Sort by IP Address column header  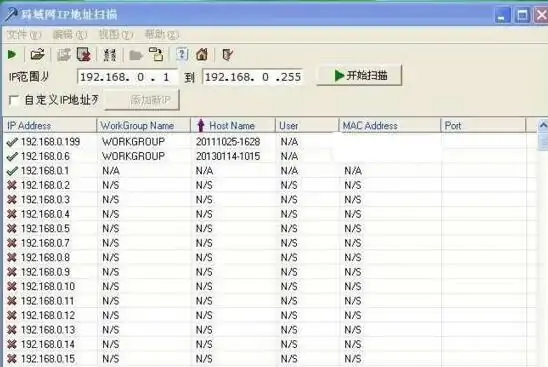[x=50, y=125]
